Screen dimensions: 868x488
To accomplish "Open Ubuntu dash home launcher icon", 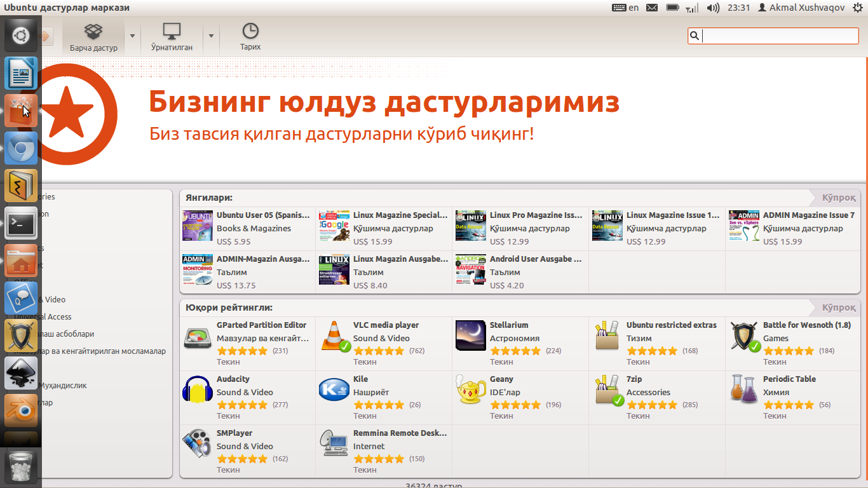I will click(x=21, y=36).
